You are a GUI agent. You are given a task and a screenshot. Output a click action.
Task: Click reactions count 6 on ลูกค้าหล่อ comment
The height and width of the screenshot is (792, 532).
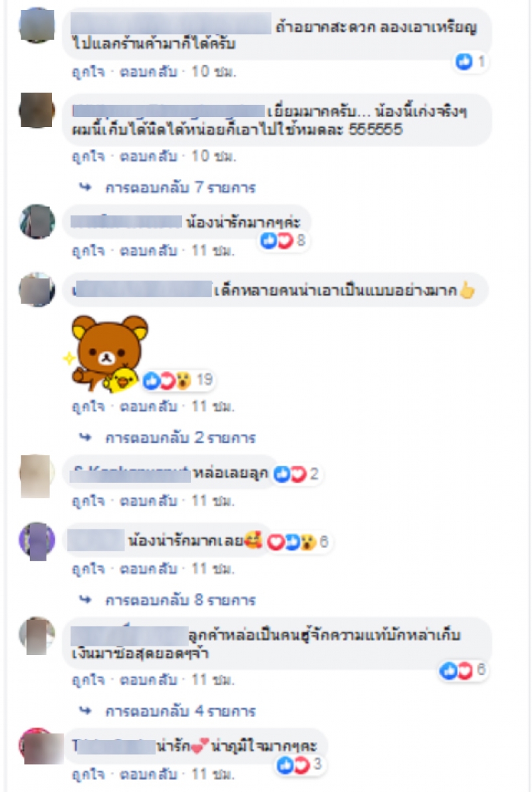click(x=462, y=670)
